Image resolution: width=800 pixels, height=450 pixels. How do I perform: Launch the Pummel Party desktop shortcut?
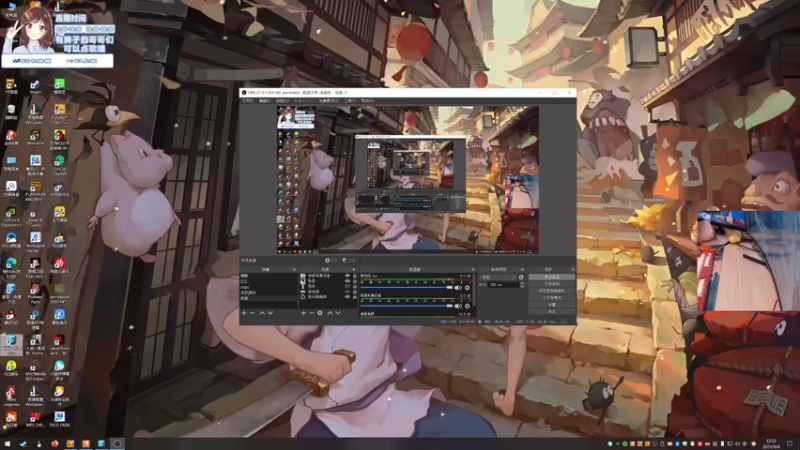click(x=35, y=294)
